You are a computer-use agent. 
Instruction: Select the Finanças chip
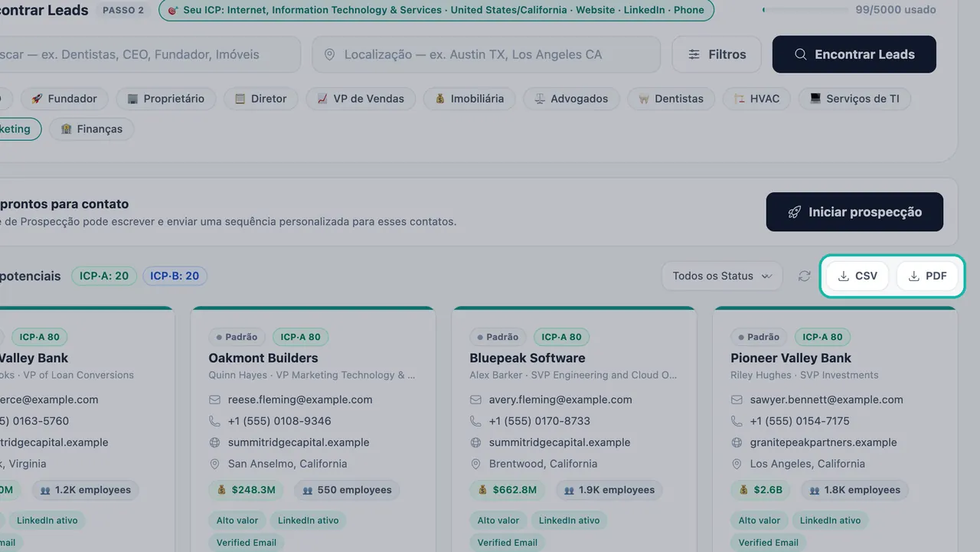(92, 129)
